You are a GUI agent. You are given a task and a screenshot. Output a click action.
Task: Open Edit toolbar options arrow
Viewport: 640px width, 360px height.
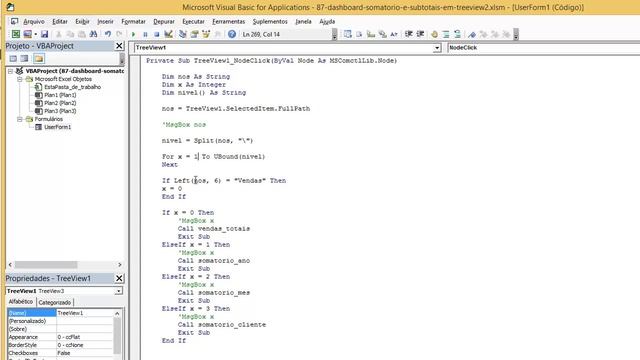coord(516,35)
